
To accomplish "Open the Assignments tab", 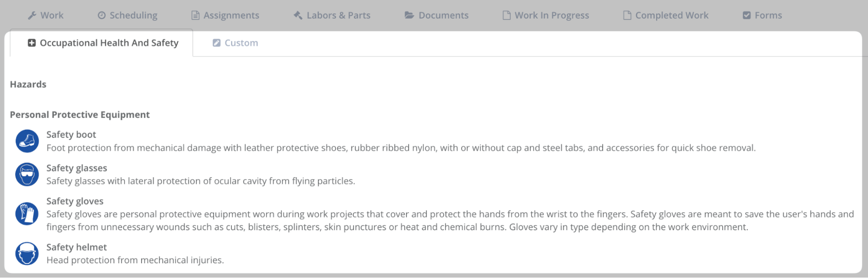I will (x=231, y=16).
